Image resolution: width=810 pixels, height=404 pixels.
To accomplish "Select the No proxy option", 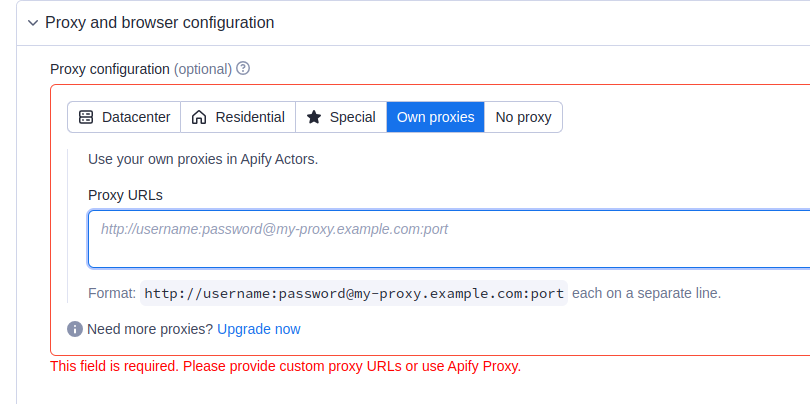I will click(523, 117).
